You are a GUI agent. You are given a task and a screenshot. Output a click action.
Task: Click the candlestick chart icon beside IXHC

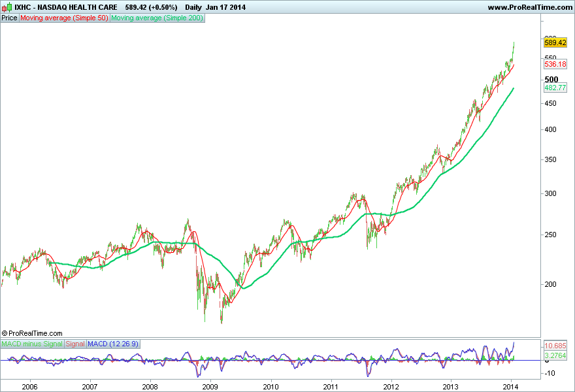coord(7,7)
